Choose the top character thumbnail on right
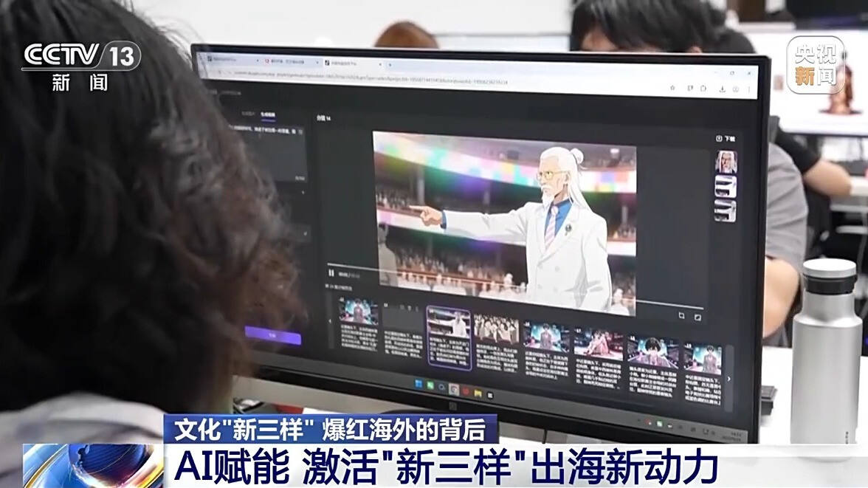The width and height of the screenshot is (868, 488). coord(726,162)
